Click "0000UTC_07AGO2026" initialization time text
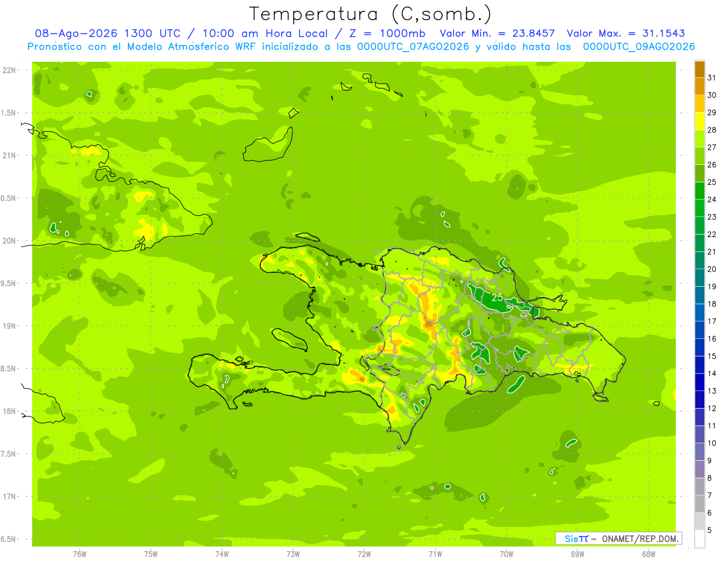Screen dimensions: 728x562 pos(413,47)
